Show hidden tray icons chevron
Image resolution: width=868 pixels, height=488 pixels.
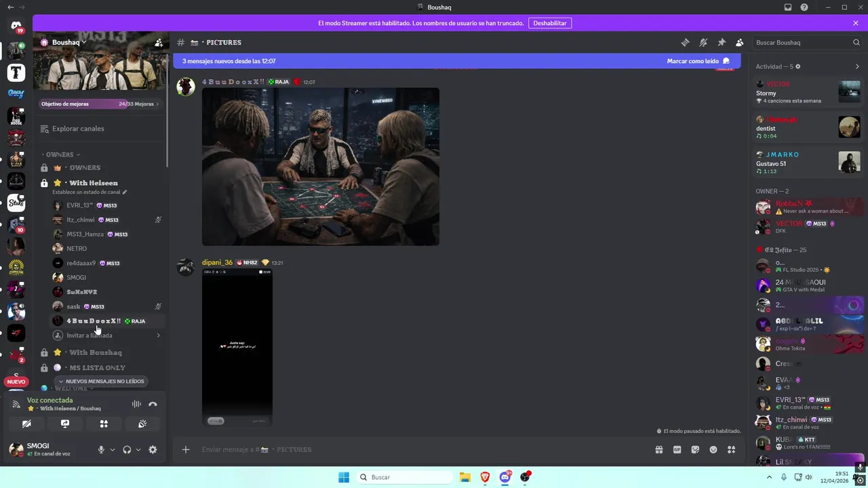pyautogui.click(x=770, y=477)
